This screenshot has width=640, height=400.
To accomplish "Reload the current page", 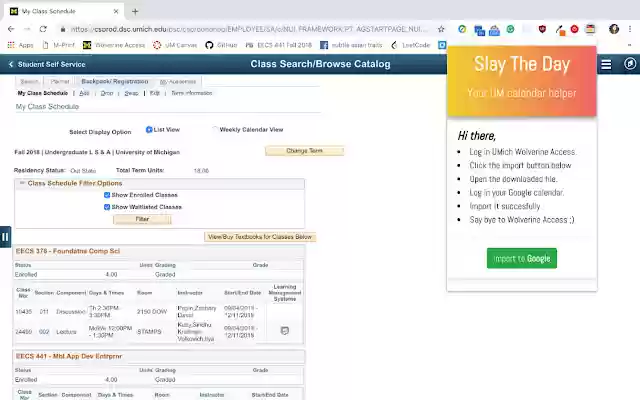I will (43, 29).
